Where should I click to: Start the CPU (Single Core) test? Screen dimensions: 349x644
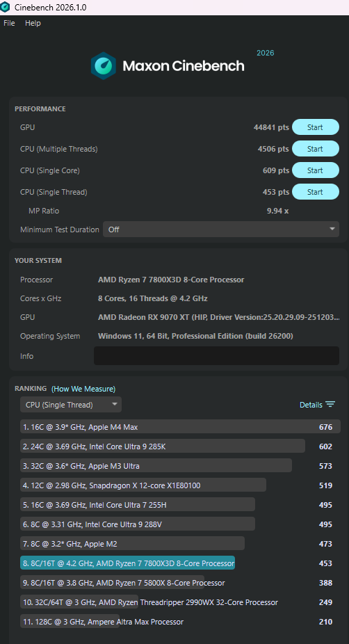316,170
